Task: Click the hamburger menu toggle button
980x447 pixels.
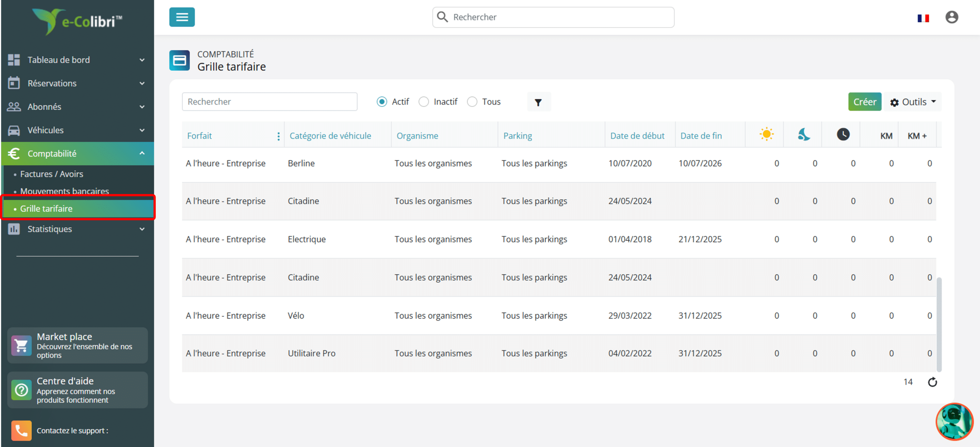Action: pos(182,17)
